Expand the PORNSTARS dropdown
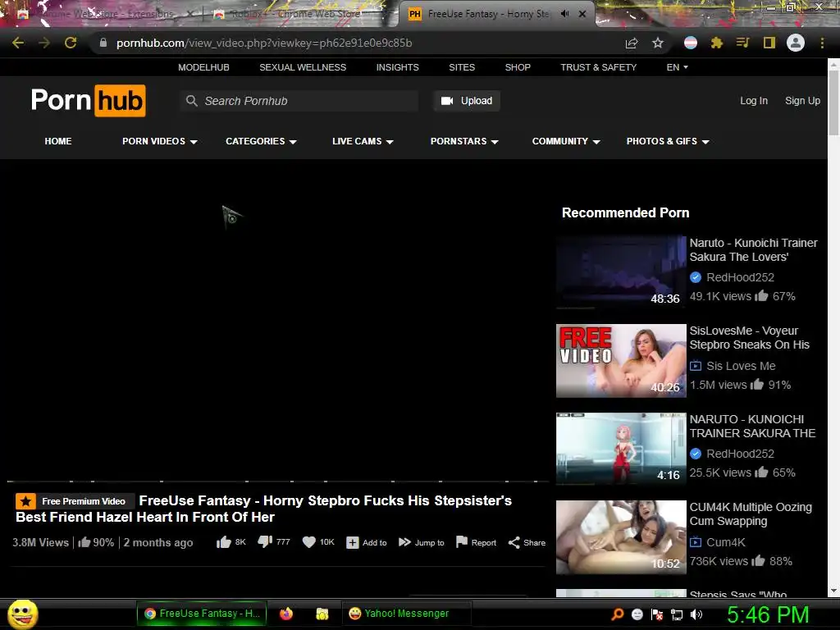The width and height of the screenshot is (840, 630). [464, 141]
